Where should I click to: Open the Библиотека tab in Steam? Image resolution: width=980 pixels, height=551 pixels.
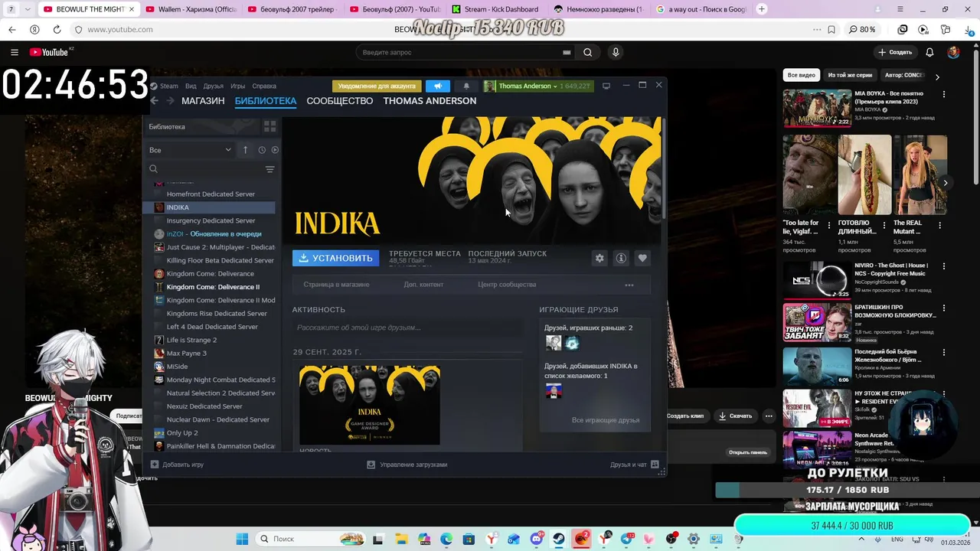pos(266,101)
